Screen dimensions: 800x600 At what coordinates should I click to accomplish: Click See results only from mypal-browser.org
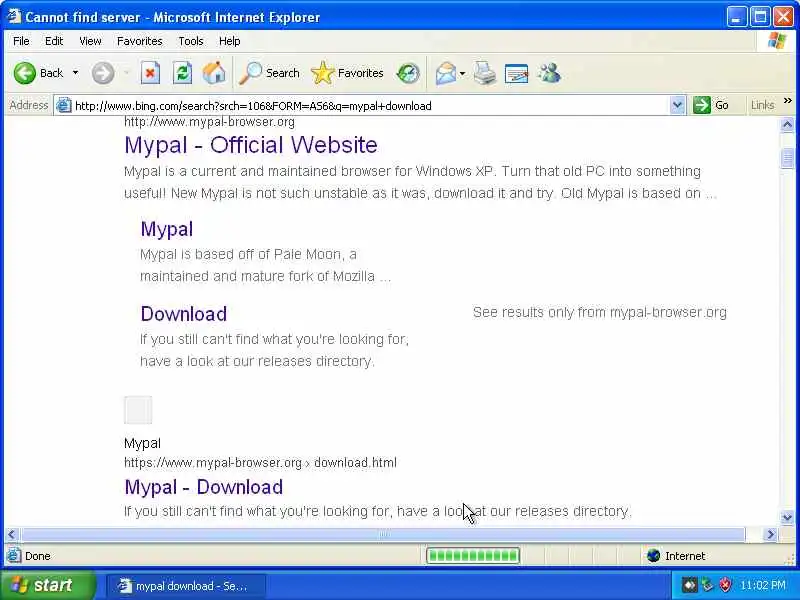tap(599, 312)
